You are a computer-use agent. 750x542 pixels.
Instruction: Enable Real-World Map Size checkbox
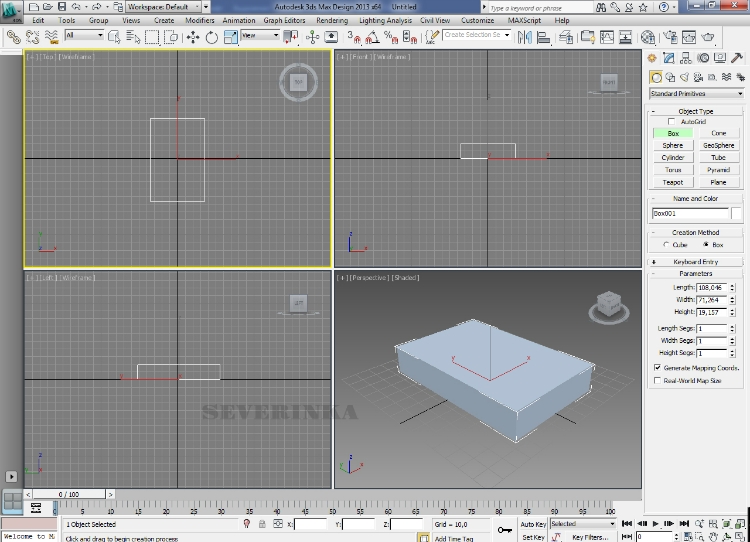coord(657,380)
